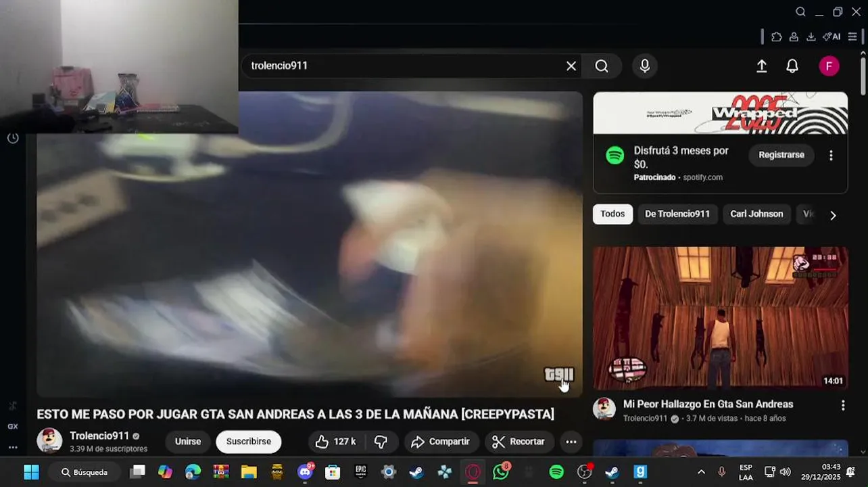
Task: Open File Explorer from taskbar
Action: (249, 472)
